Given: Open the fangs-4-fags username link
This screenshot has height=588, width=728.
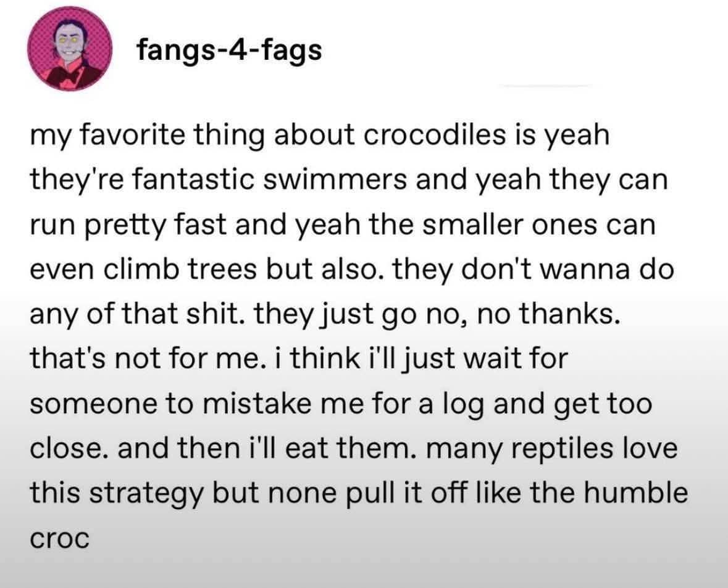Looking at the screenshot, I should point(229,50).
